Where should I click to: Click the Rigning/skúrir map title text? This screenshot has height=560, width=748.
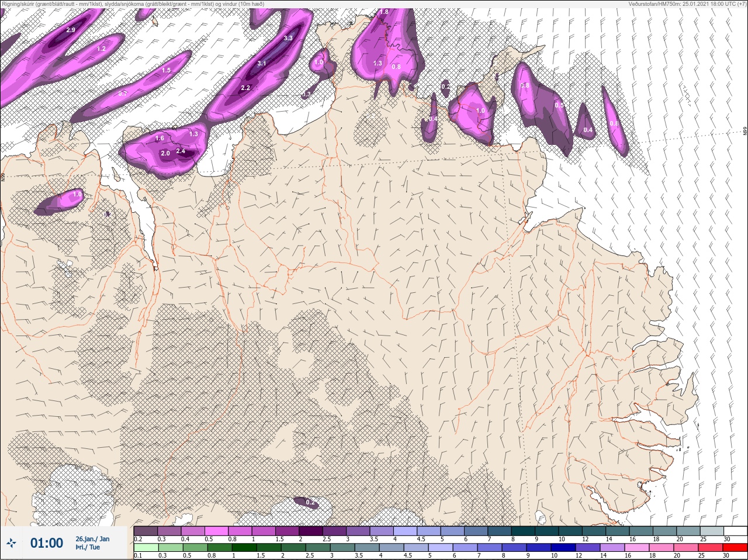(133, 4)
